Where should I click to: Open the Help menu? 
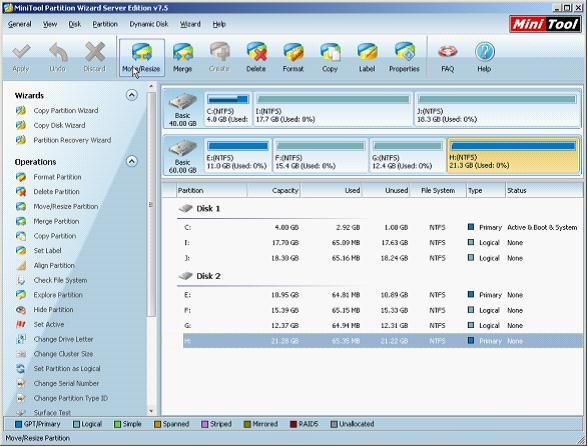point(219,24)
